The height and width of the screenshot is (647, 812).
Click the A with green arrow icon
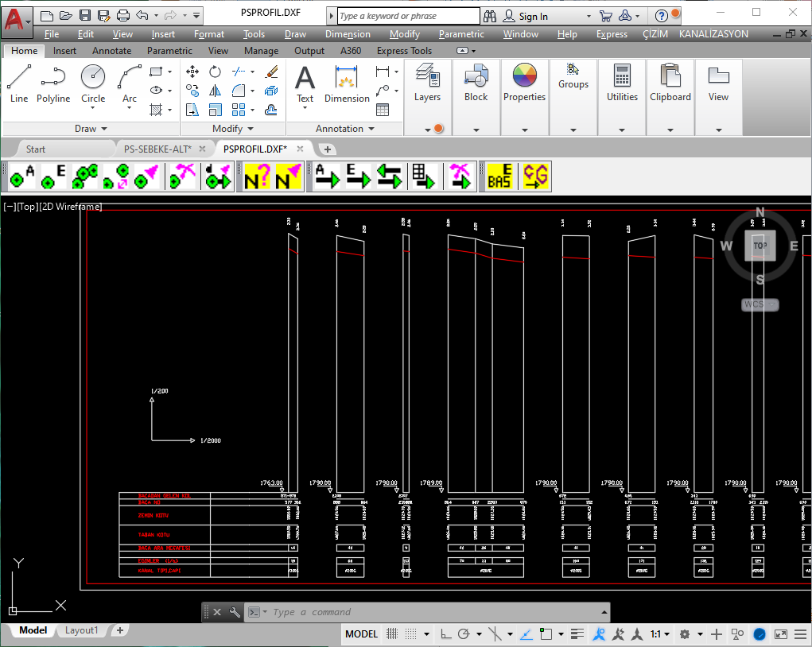[x=328, y=176]
